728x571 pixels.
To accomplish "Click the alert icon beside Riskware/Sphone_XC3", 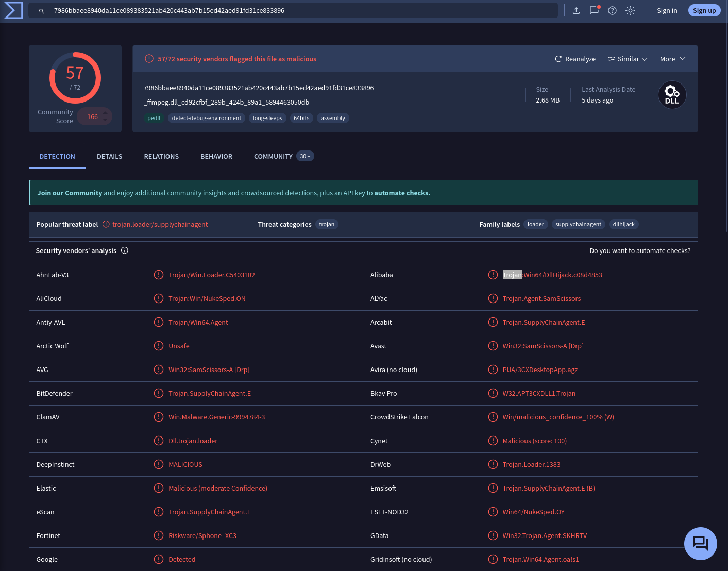I will tap(159, 535).
